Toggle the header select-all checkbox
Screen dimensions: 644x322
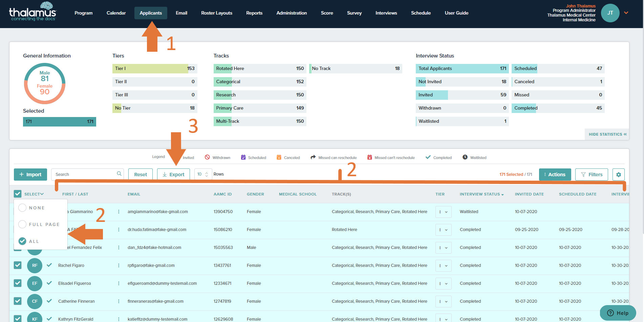coord(18,194)
